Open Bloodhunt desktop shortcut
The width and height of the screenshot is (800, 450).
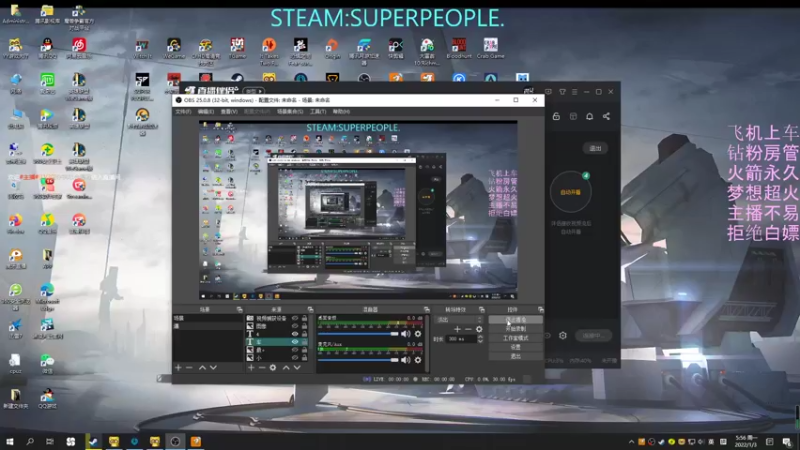459,48
